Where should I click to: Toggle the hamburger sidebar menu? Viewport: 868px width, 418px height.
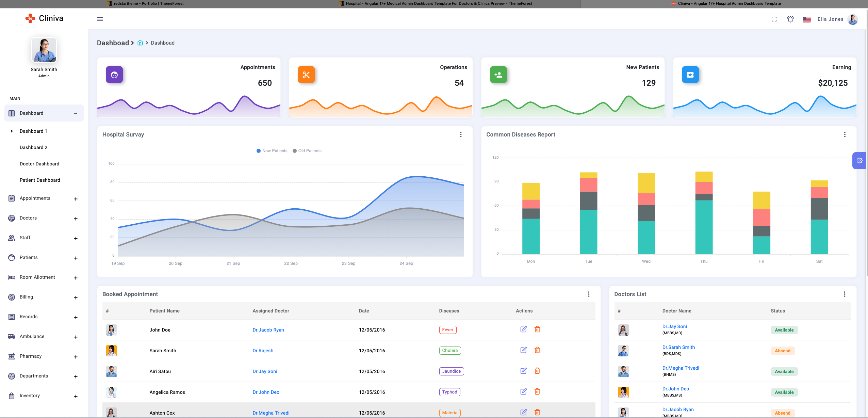100,19
